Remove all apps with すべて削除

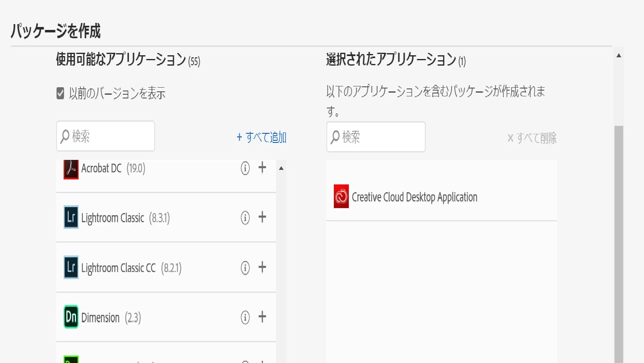(532, 138)
